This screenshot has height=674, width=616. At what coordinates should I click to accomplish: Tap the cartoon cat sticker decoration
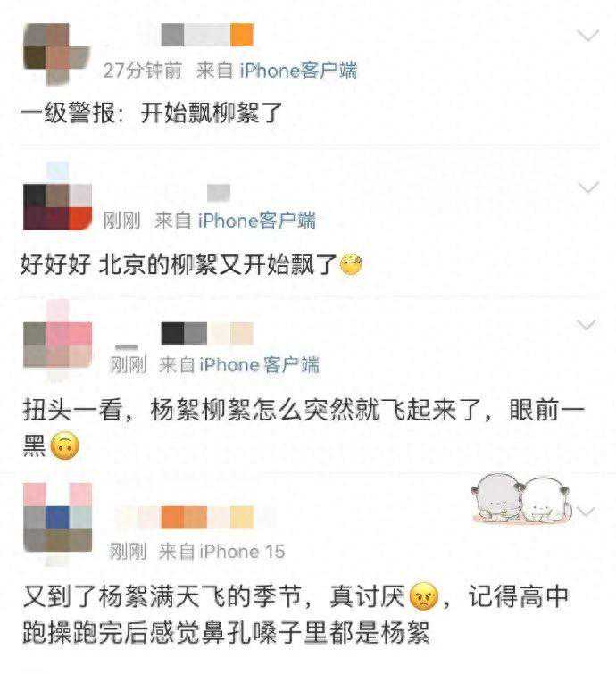(x=520, y=498)
